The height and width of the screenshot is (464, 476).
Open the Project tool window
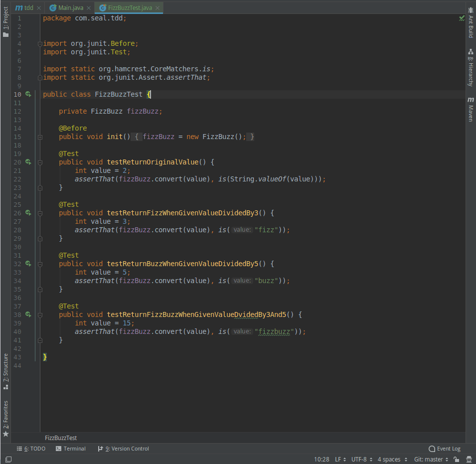(x=5, y=21)
